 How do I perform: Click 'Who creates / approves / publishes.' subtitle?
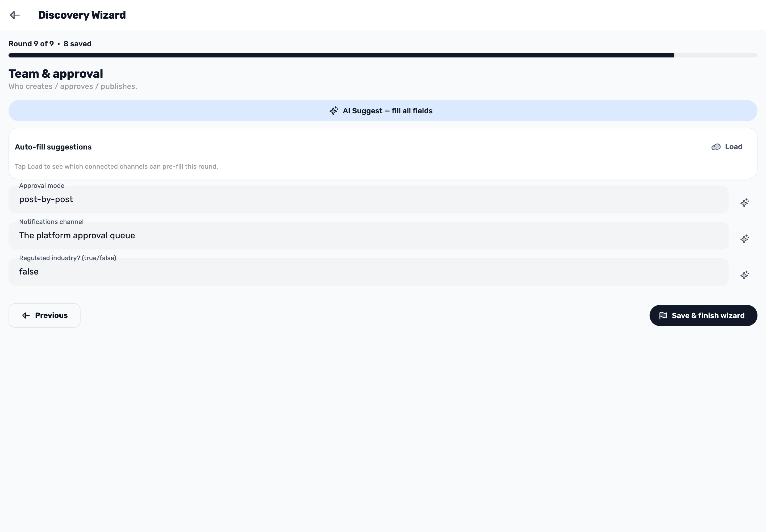click(x=73, y=86)
